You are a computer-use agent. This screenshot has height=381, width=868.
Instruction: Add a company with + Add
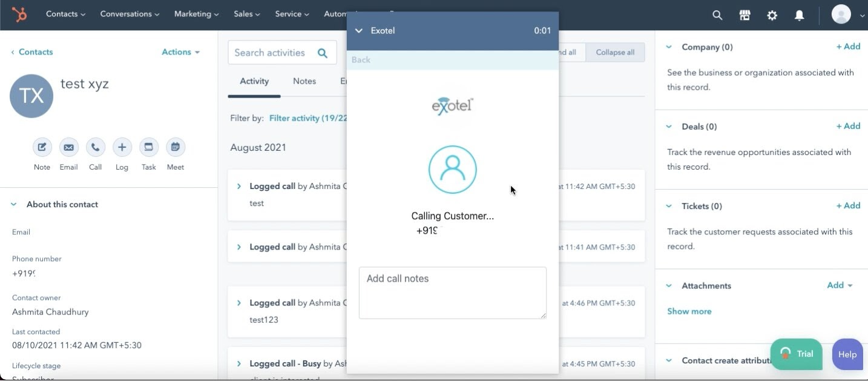coord(848,47)
